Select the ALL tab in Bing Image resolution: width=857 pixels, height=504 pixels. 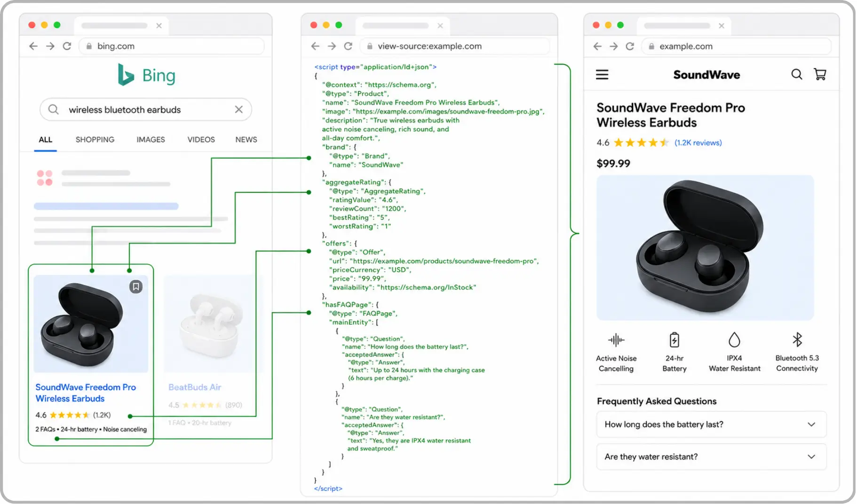(x=46, y=140)
